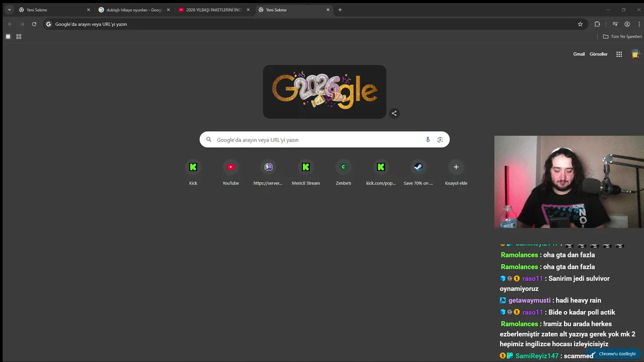Open the https://server... shortcut

pyautogui.click(x=268, y=172)
